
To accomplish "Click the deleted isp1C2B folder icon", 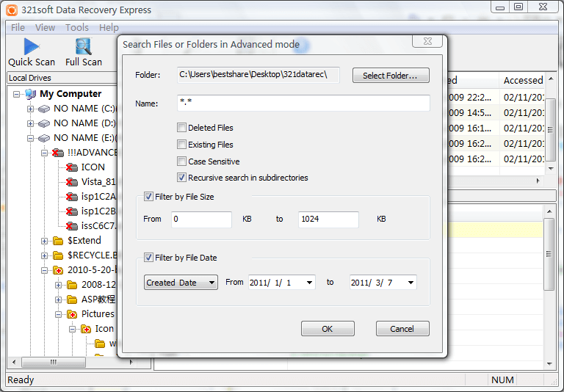I will point(71,211).
